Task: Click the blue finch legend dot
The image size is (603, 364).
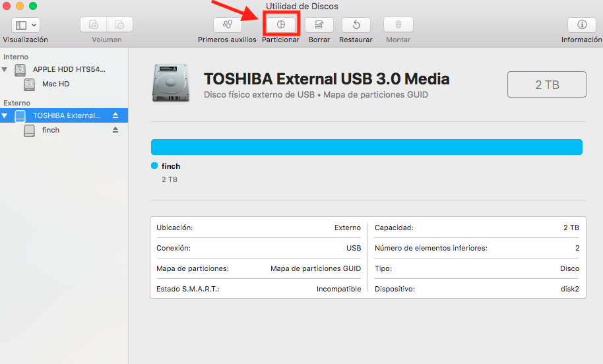Action: 154,166
